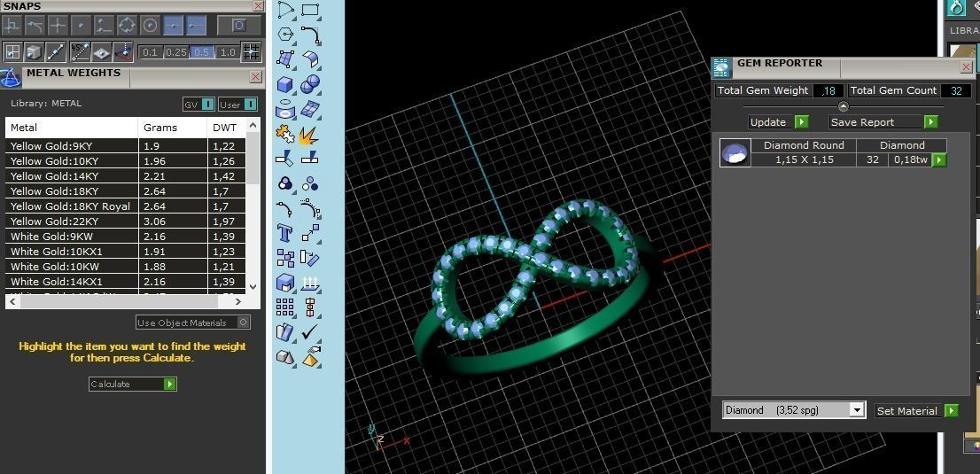This screenshot has width=980, height=474.
Task: Toggle the User library button
Action: (237, 105)
